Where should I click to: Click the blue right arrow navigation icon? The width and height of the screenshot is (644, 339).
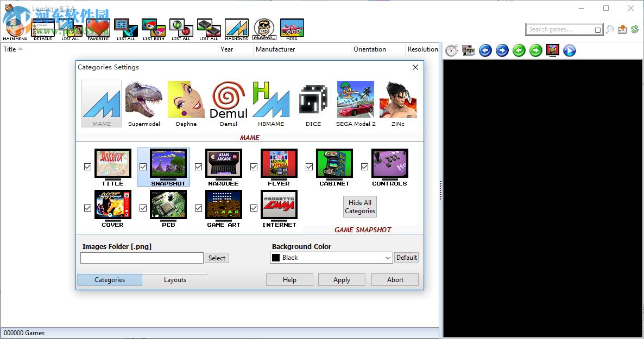(x=502, y=50)
